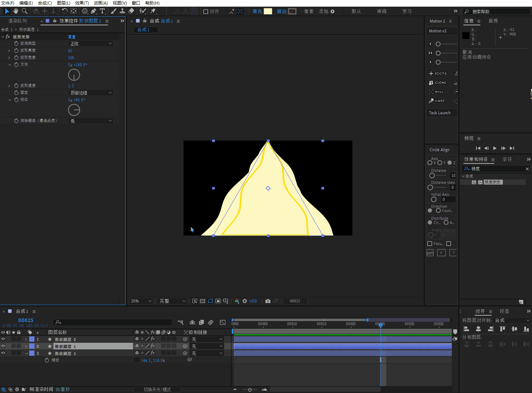532x393 pixels.
Task: Select the Zoom magnifier tool
Action: point(25,11)
